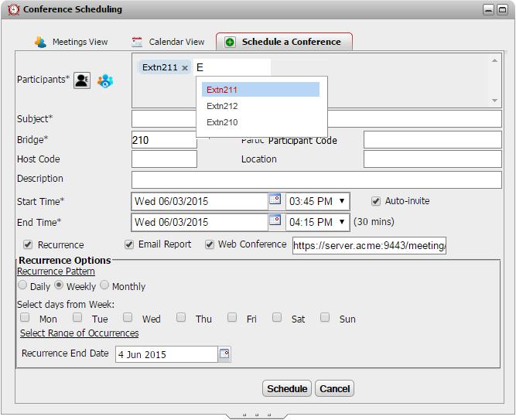This screenshot has width=516, height=420.
Task: Click the Calendar View calendar icon
Action: click(x=137, y=42)
